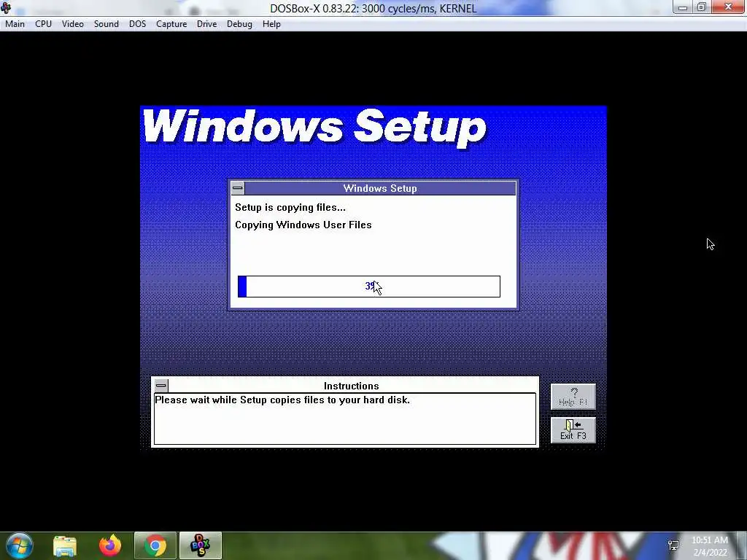Open Google Chrome from the taskbar
The height and width of the screenshot is (560, 747).
[x=155, y=545]
